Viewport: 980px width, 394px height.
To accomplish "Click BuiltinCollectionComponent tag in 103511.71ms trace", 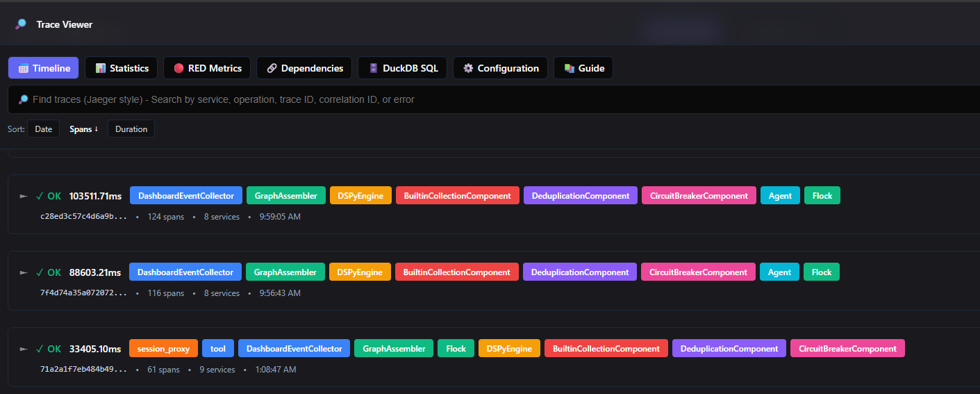I will coord(458,196).
